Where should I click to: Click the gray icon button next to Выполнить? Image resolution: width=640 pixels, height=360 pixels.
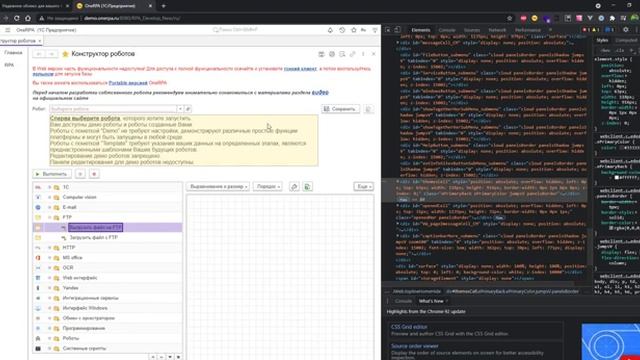click(x=80, y=174)
